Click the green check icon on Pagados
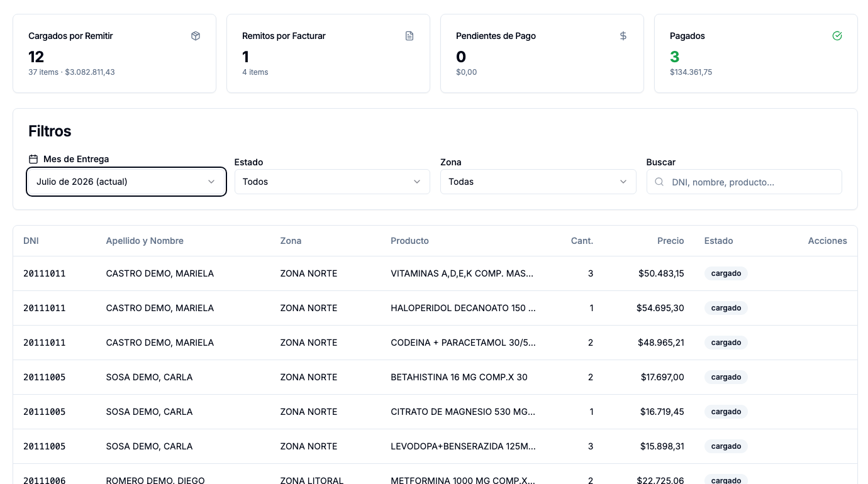The width and height of the screenshot is (868, 484). (x=837, y=36)
